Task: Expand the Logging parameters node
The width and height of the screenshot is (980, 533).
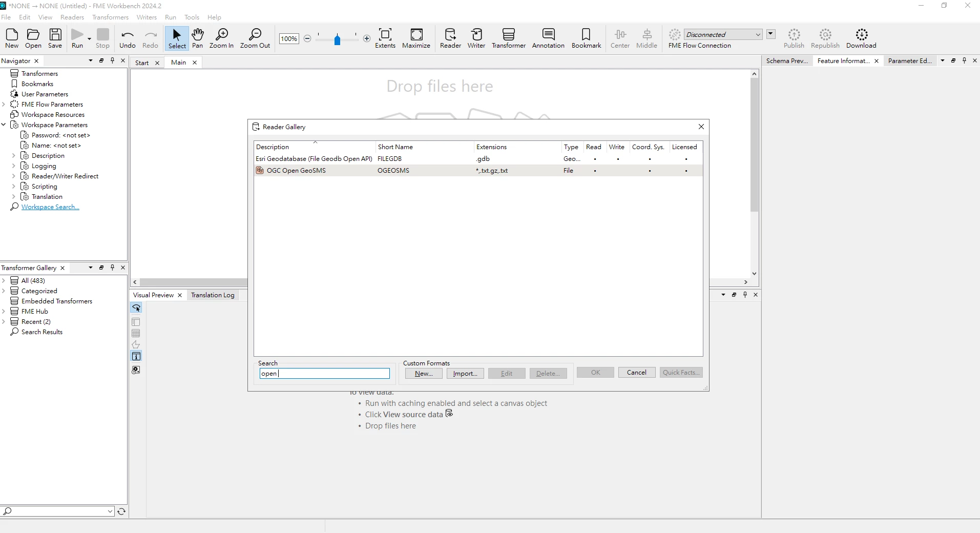Action: pyautogui.click(x=14, y=166)
